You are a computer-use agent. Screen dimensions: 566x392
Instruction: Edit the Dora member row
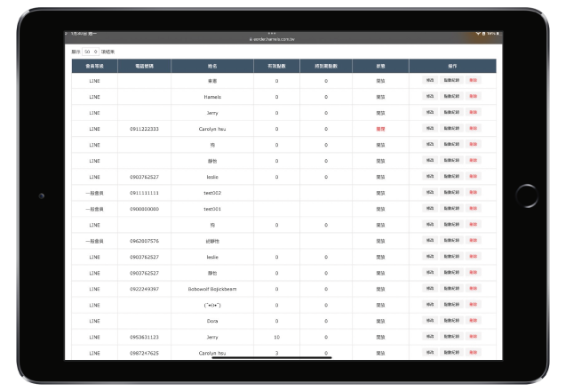(430, 321)
